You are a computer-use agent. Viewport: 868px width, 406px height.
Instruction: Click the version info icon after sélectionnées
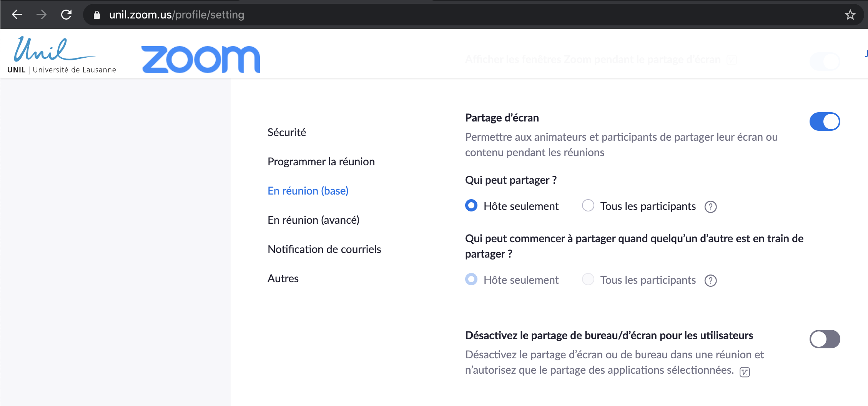[745, 372]
